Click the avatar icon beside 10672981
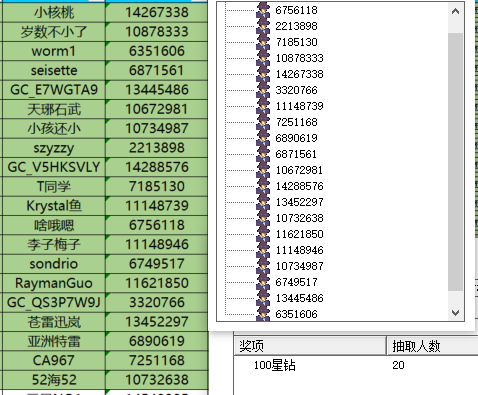Screen dimensions: 478x395 [263, 170]
